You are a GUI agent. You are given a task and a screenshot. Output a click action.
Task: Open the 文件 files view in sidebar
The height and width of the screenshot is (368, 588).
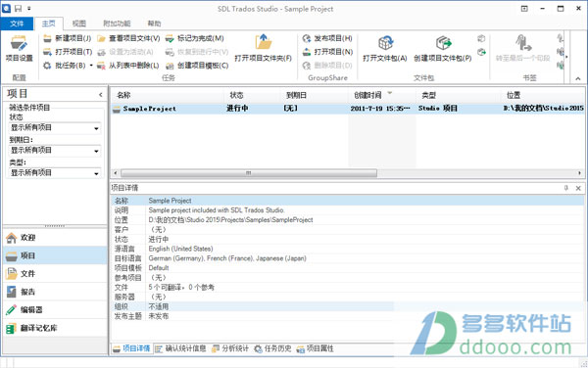(x=55, y=274)
